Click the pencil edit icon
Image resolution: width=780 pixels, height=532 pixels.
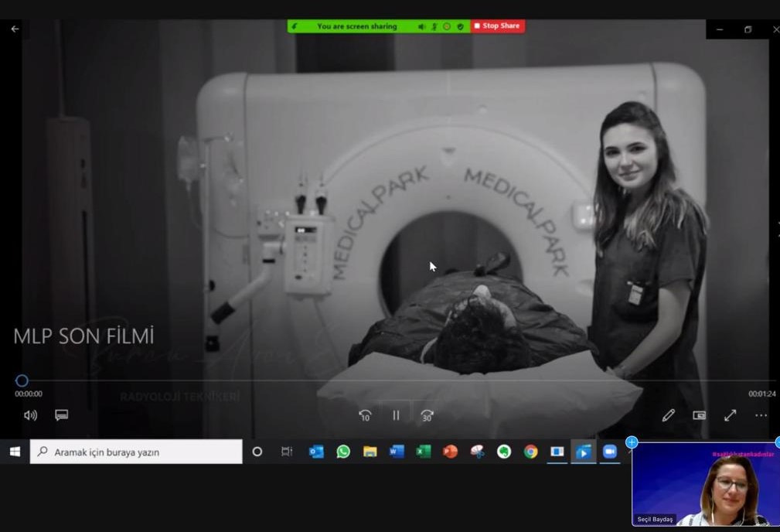[668, 415]
